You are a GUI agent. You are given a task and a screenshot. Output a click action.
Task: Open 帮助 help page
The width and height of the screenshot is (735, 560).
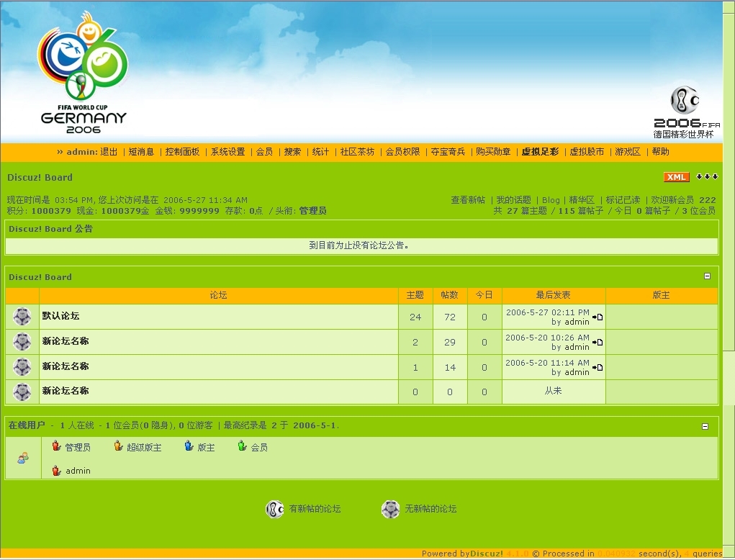tap(660, 152)
